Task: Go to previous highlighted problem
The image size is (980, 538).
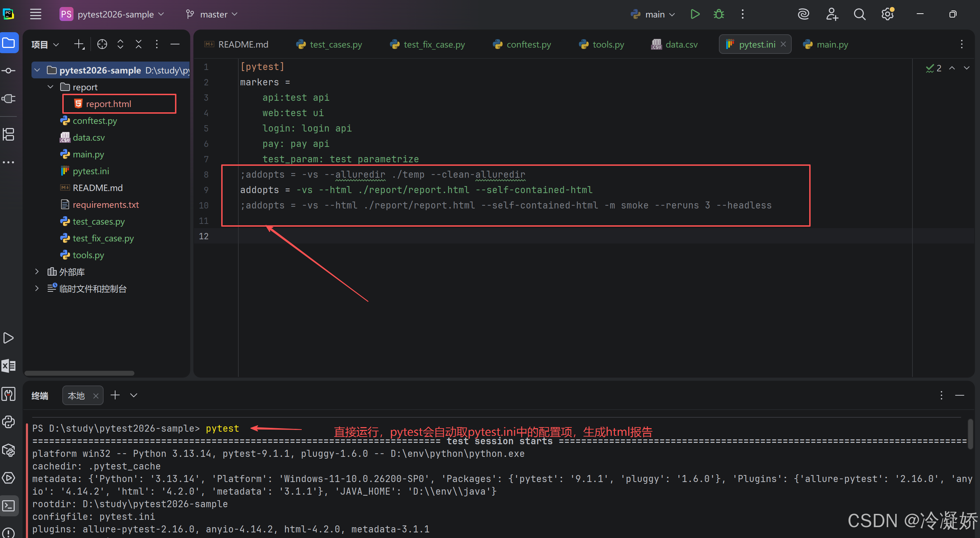Action: pos(952,69)
